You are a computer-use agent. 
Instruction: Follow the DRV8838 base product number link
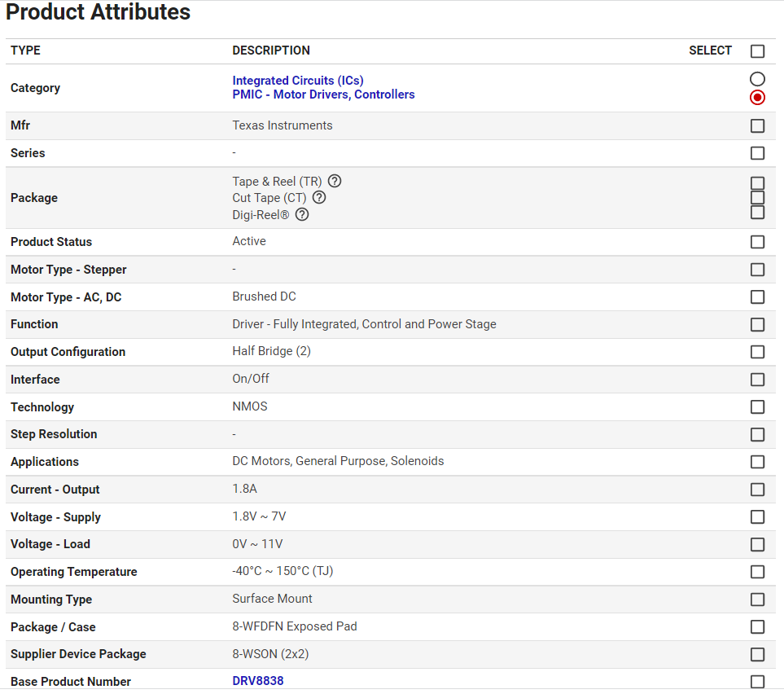pos(257,681)
